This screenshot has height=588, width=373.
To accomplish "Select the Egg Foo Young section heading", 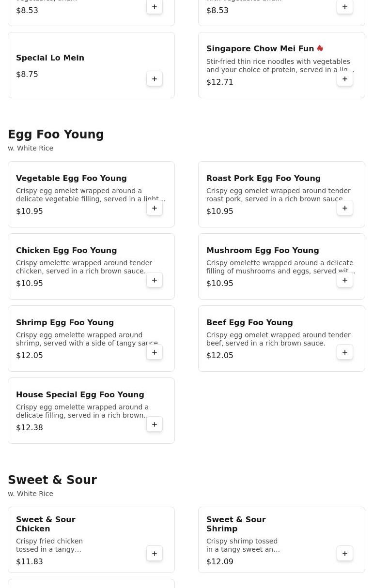I will (x=56, y=135).
